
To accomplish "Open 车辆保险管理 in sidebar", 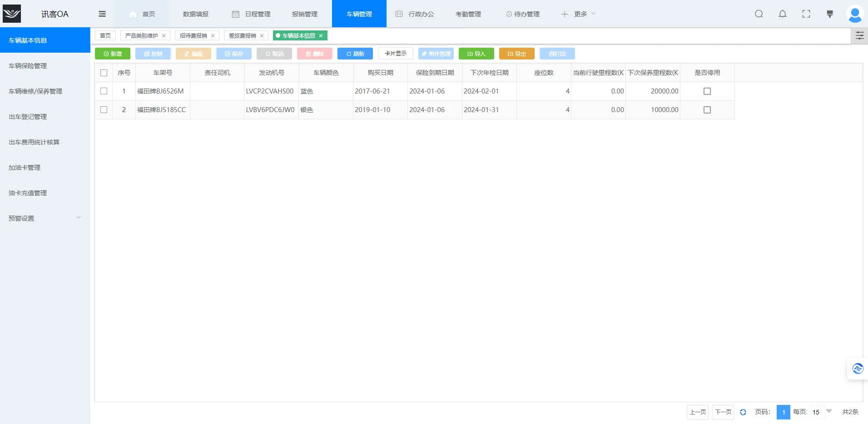I will pos(45,66).
